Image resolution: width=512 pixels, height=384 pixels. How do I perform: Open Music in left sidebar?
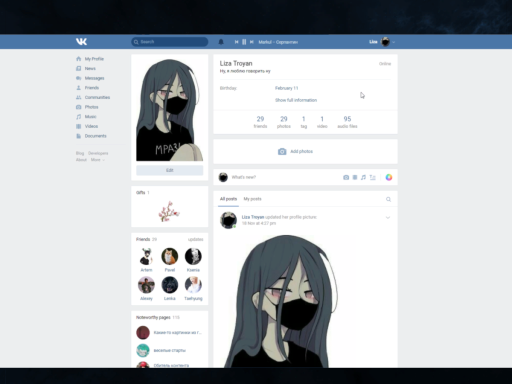coord(90,117)
